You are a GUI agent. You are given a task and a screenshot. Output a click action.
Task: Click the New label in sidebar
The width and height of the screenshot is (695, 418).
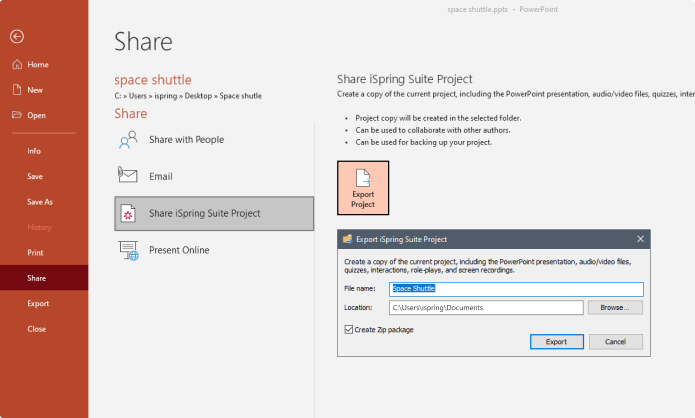tap(35, 90)
